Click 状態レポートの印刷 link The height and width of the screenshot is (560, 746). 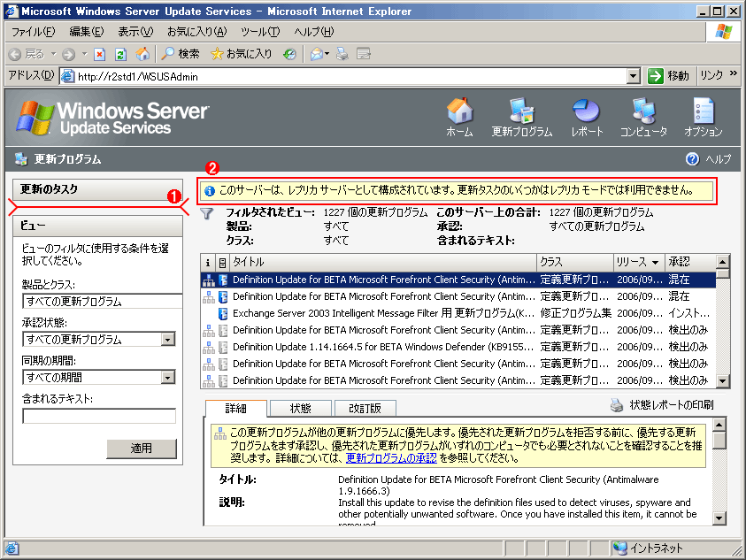coord(672,405)
